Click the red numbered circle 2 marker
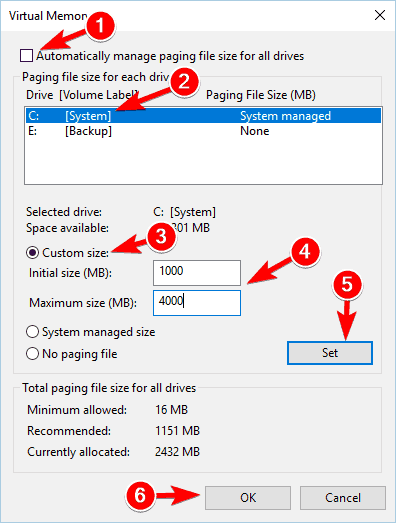Screen dimensions: 396x523 point(184,81)
